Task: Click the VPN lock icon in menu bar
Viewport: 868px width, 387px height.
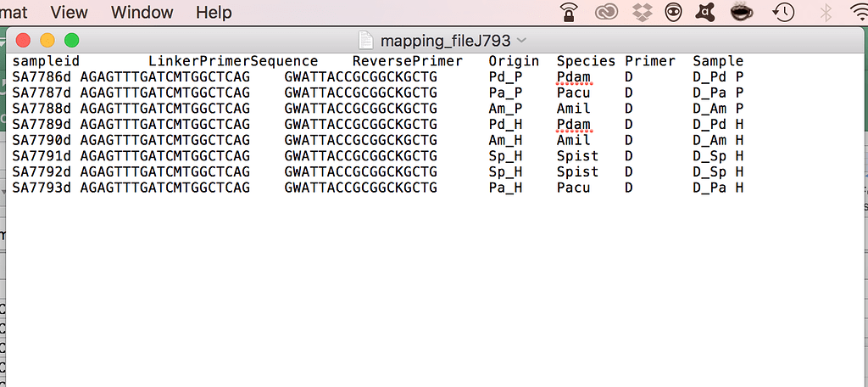Action: [570, 12]
